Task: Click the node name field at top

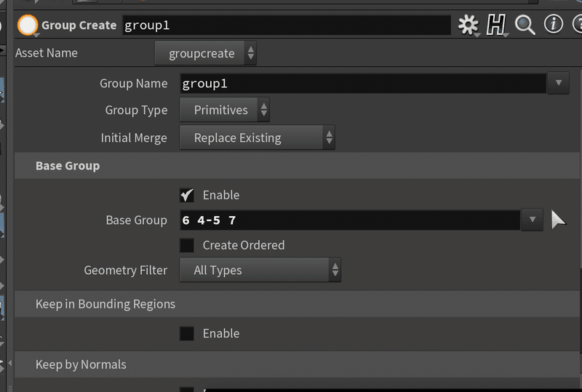Action: (285, 25)
